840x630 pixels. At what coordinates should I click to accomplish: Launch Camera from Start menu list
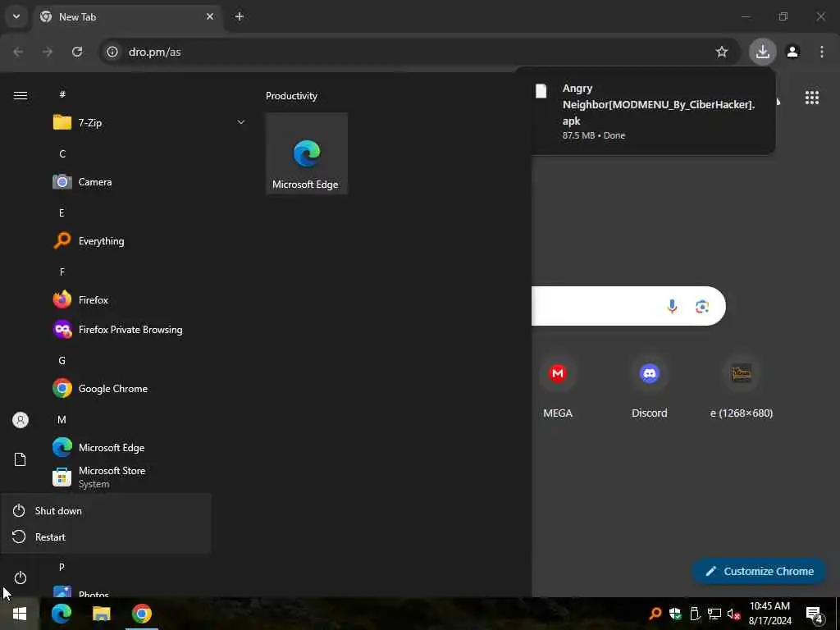[150, 182]
